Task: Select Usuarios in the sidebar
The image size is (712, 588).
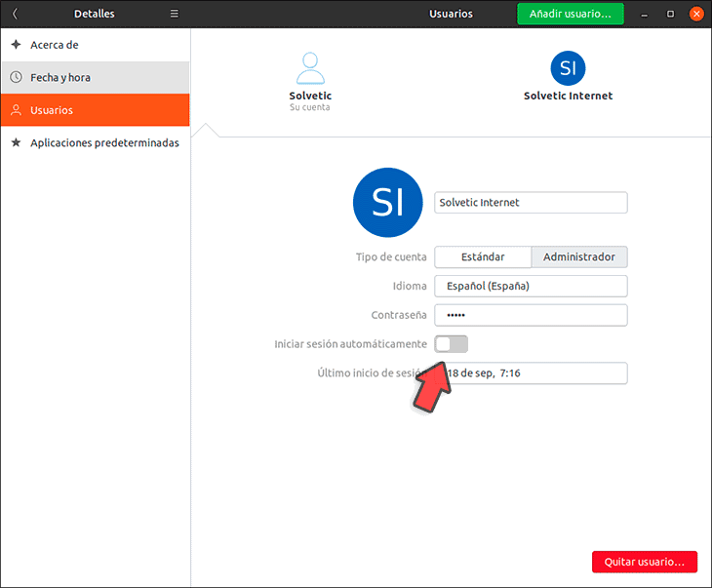Action: point(95,110)
